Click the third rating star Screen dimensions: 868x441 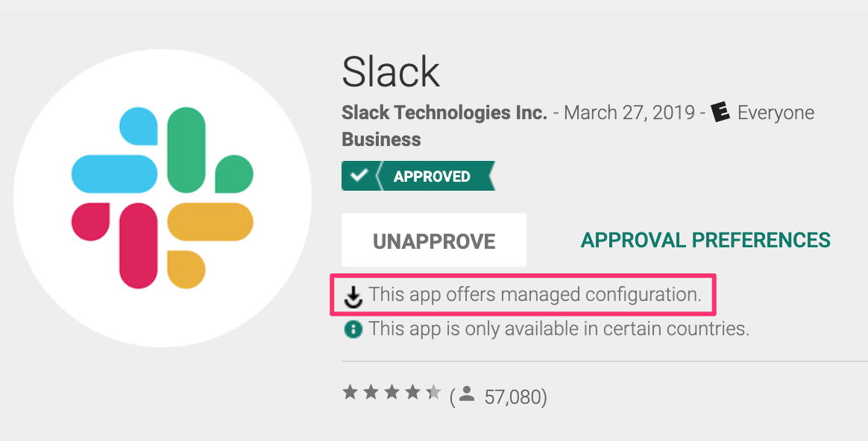[x=391, y=393]
